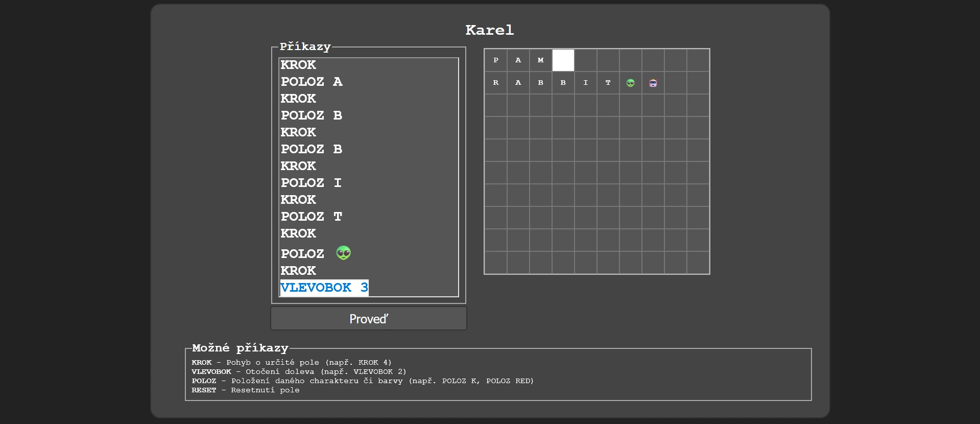Select the grid cell containing letter I
The image size is (980, 424).
coord(585,83)
